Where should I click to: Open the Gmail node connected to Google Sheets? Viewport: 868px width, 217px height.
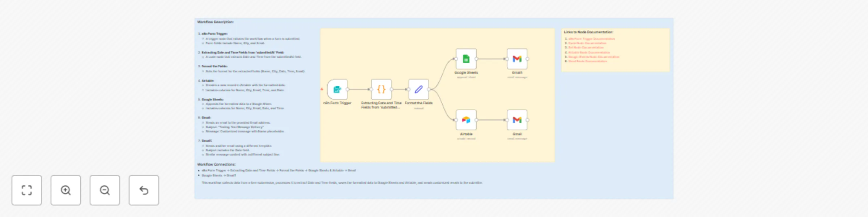tap(517, 59)
